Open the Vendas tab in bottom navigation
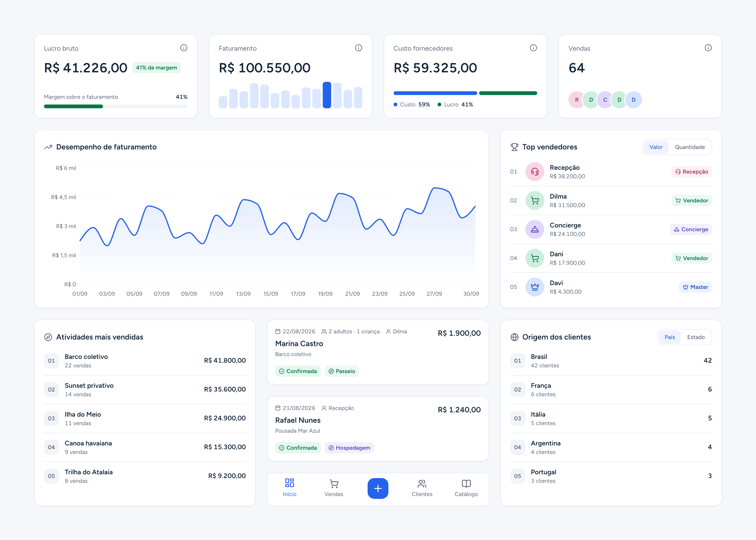The width and height of the screenshot is (756, 540). tap(334, 488)
